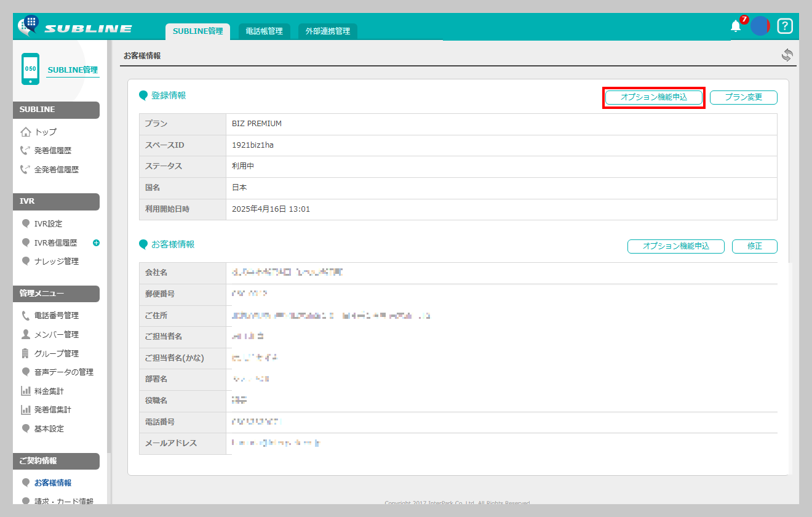
Task: Click the help question mark icon
Action: coord(785,26)
